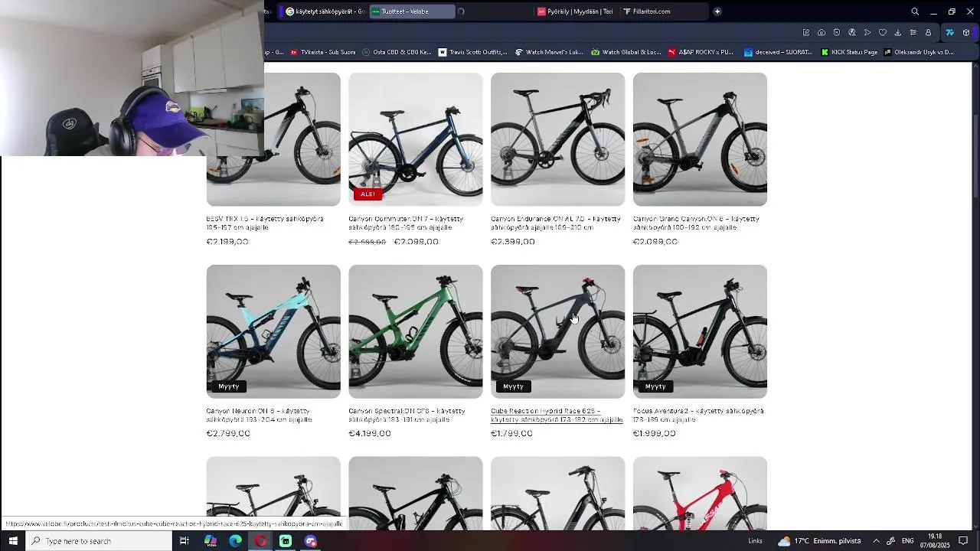This screenshot has width=980, height=551.
Task: Open Canyon Spectral:ON CF8 title link
Action: point(407,415)
